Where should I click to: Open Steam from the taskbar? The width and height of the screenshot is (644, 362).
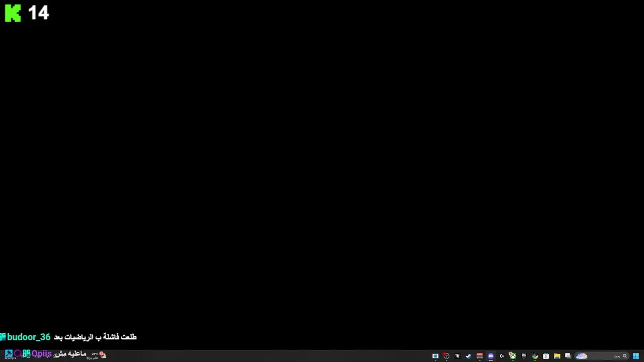pos(468,356)
